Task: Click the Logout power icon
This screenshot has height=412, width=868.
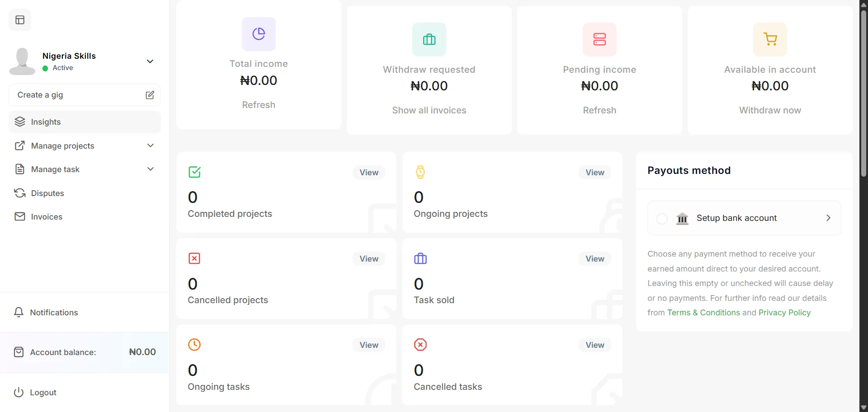Action: click(x=19, y=392)
